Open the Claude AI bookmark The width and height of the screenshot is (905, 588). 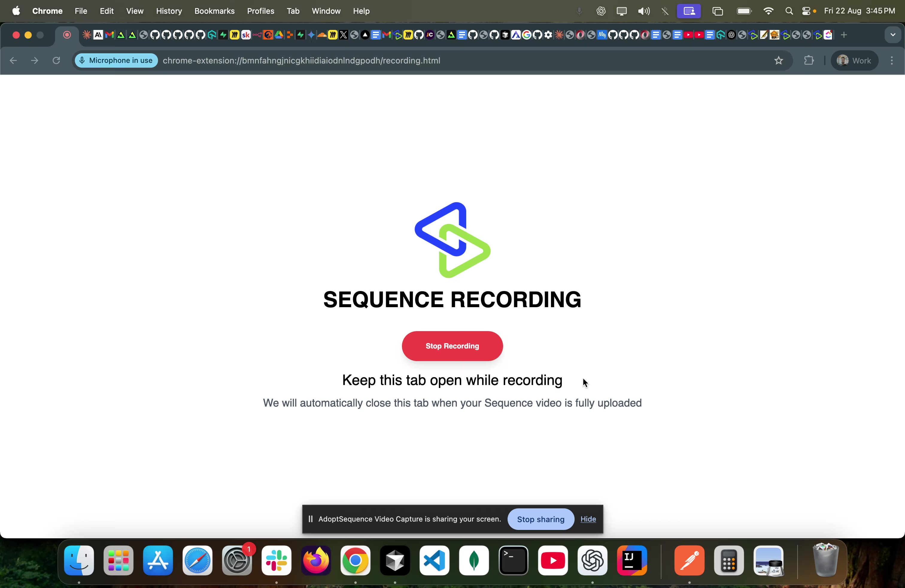tap(98, 35)
